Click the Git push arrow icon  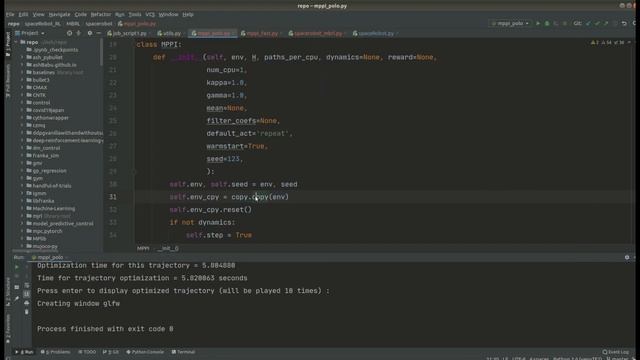(x=606, y=24)
